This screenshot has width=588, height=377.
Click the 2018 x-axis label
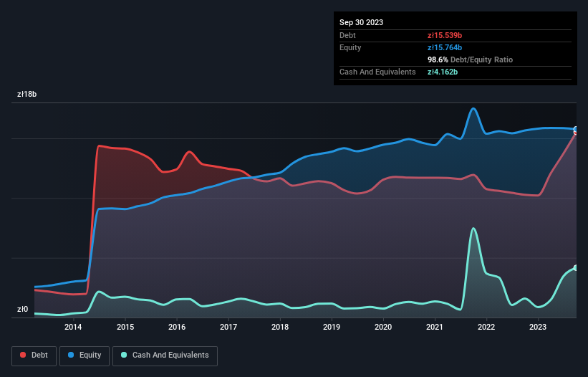click(280, 327)
